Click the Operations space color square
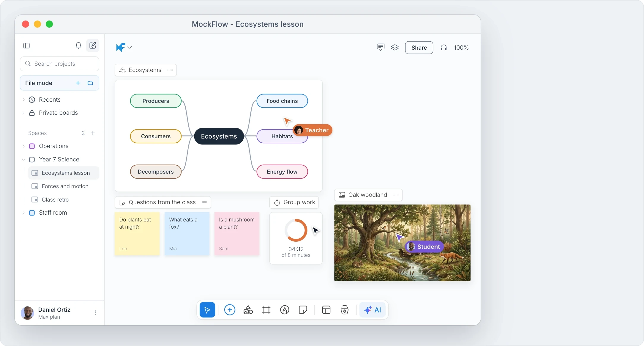The height and width of the screenshot is (346, 644). coord(32,146)
